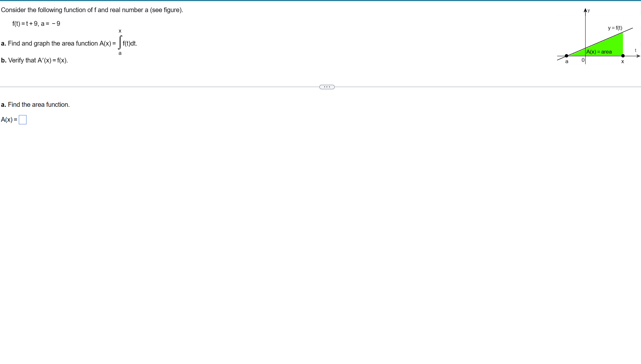Click the black dot at point x
The width and height of the screenshot is (641, 364).
click(x=623, y=56)
